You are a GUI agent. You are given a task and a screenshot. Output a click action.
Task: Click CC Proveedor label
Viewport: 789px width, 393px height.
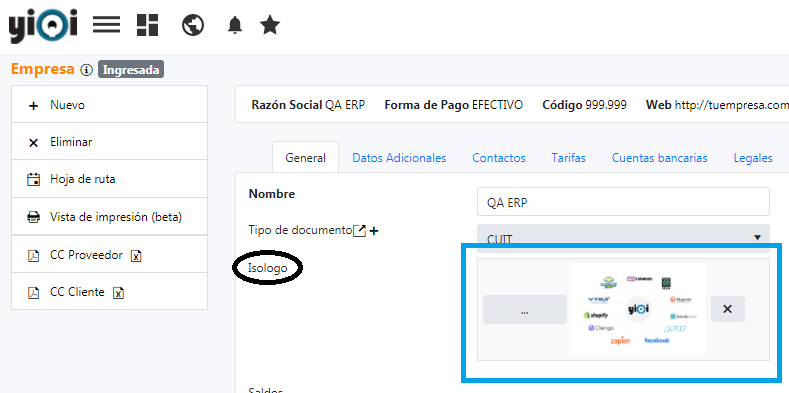click(86, 255)
